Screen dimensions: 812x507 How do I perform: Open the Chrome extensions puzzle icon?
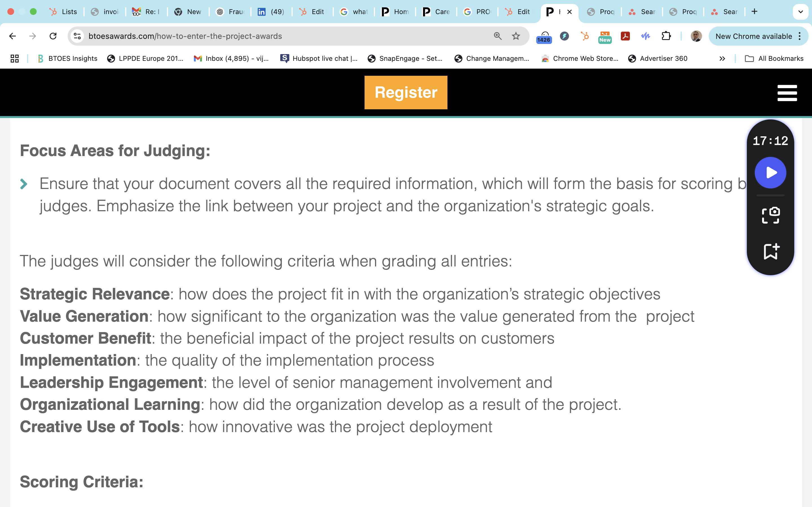(x=666, y=36)
